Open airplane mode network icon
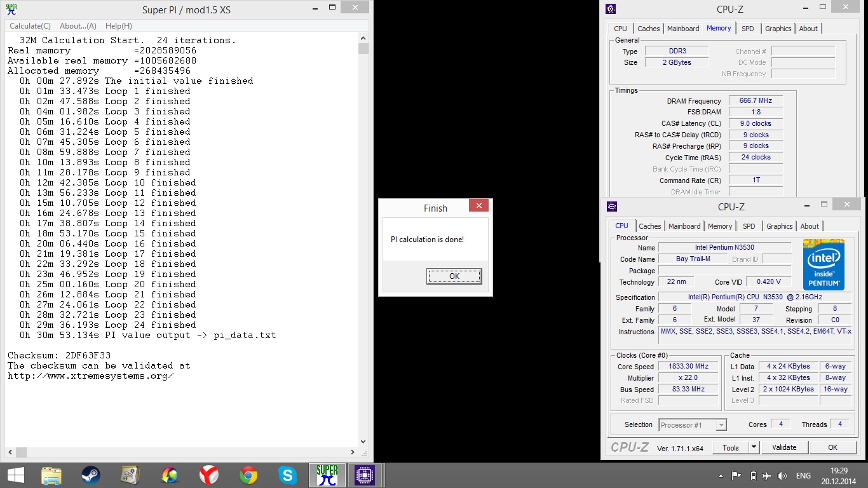 pyautogui.click(x=766, y=476)
